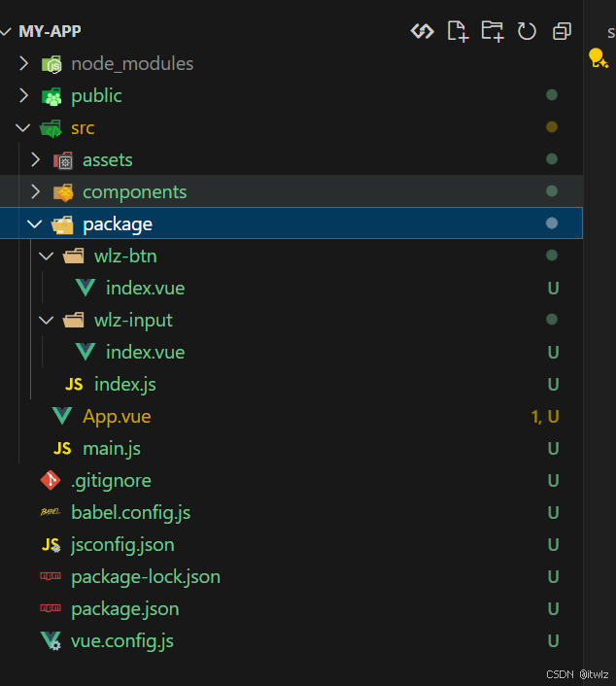Open main.js file
The image size is (616, 686).
[112, 448]
